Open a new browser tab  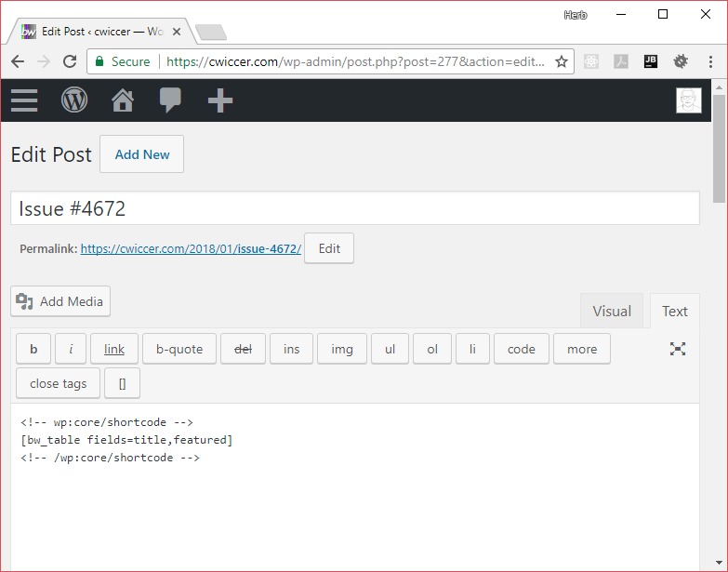211,32
